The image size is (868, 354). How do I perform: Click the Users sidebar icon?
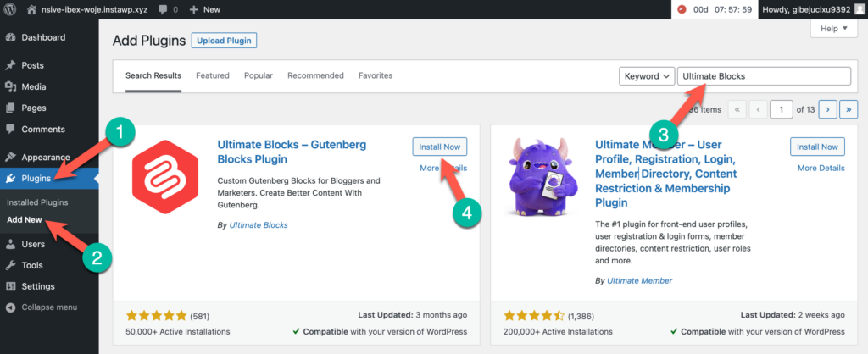(x=10, y=244)
